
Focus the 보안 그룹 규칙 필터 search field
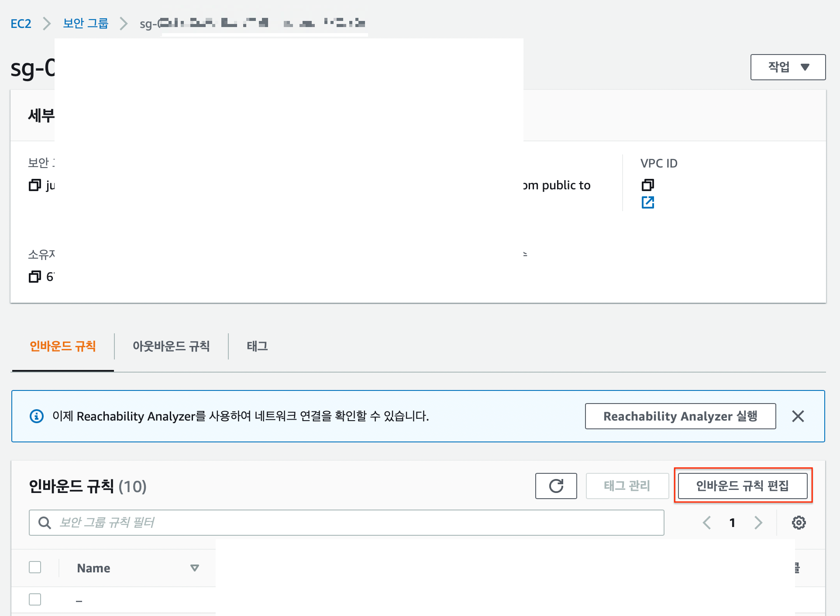tap(349, 523)
